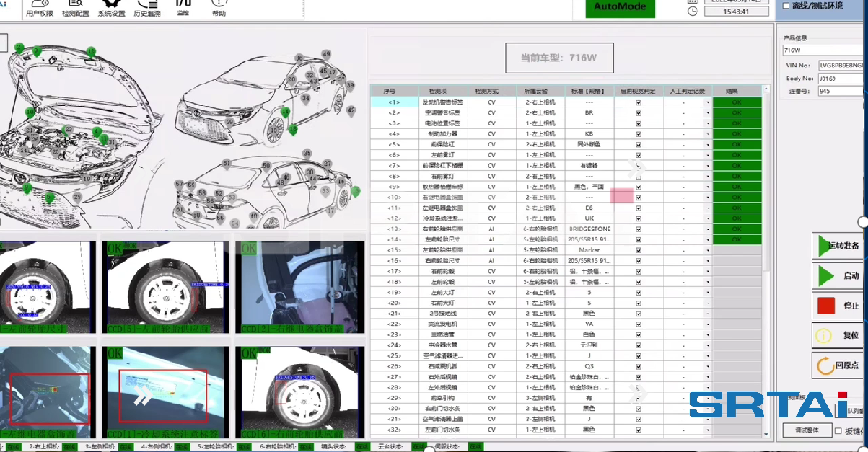Click the 结果 column header

tap(732, 92)
